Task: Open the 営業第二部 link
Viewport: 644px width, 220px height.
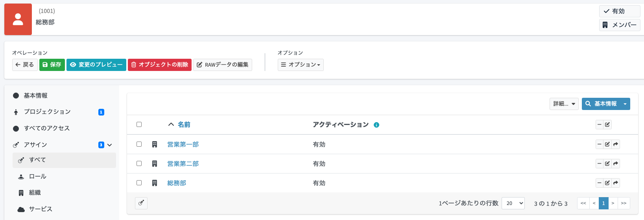Action: [183, 164]
